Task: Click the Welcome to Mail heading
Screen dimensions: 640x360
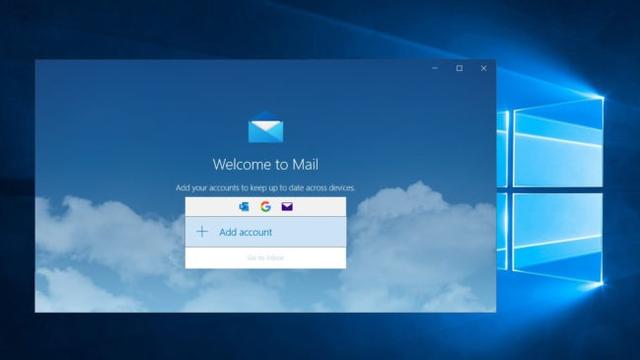Action: (x=265, y=164)
